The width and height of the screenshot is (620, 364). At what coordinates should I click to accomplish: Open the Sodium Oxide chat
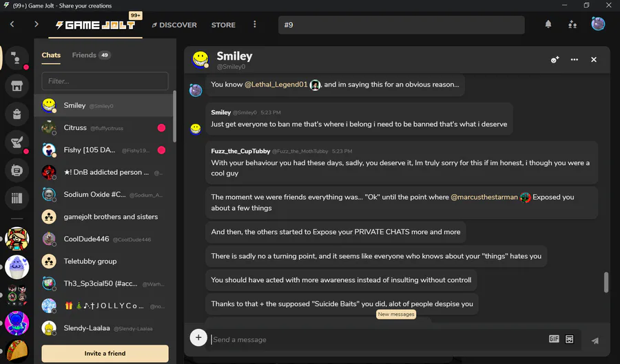[x=103, y=195]
